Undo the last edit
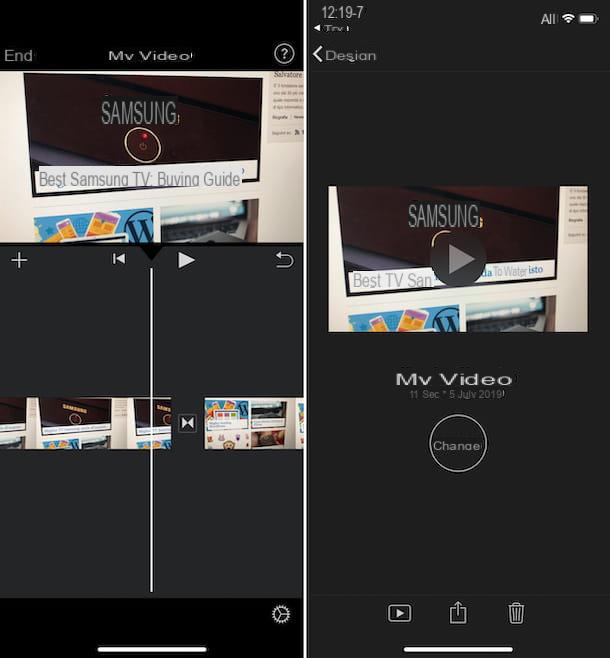The image size is (610, 658). click(x=284, y=260)
